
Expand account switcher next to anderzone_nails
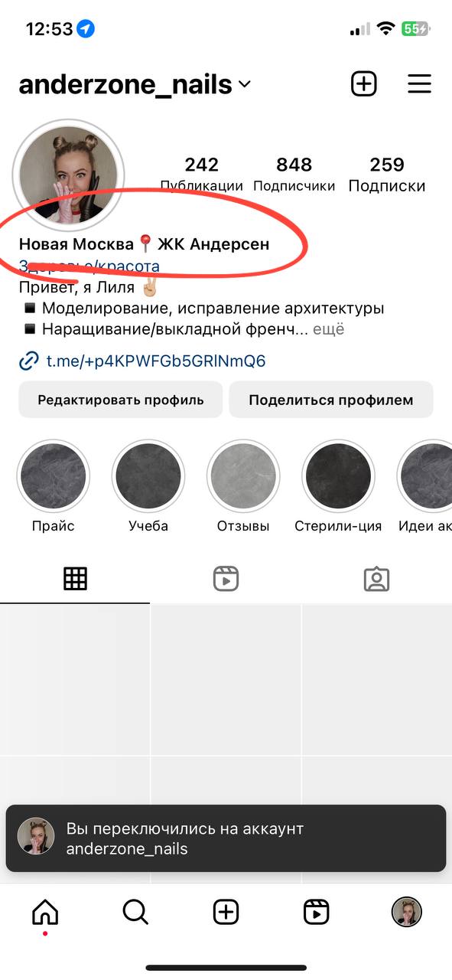pos(245,85)
